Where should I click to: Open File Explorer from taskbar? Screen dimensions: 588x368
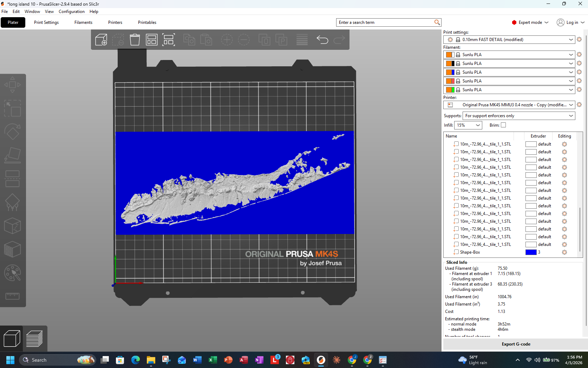click(x=151, y=360)
